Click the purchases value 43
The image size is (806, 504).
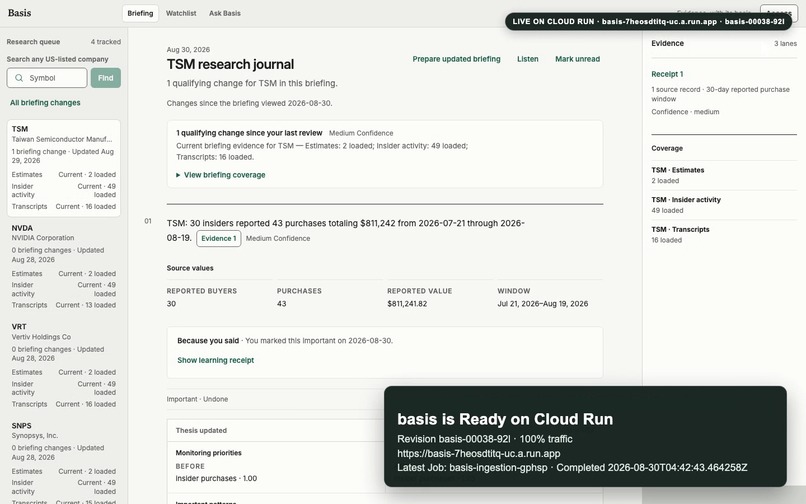click(x=282, y=304)
